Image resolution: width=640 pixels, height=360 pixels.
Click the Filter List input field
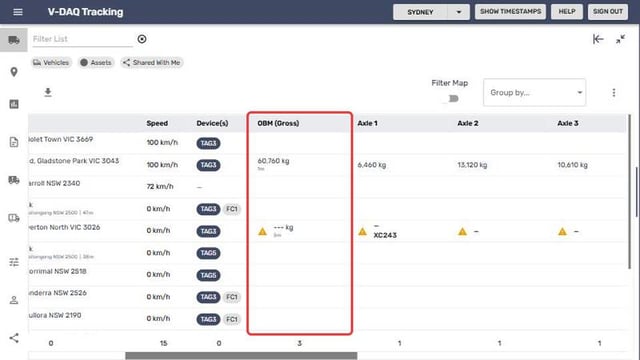[x=82, y=39]
